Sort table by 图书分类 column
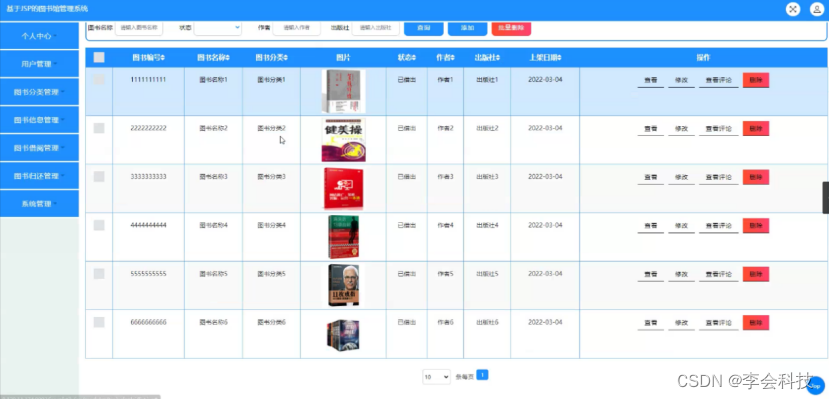This screenshot has height=399, width=829. coord(271,58)
